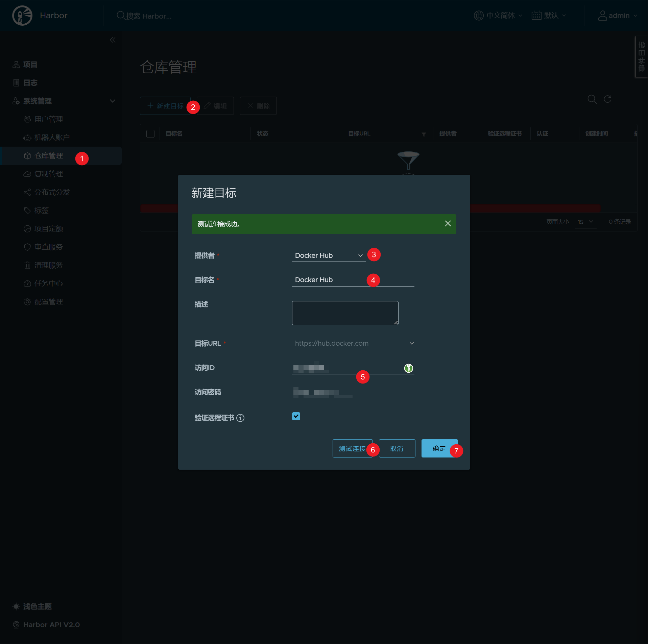Screen dimensions: 648x644
Task: Focus the 访问ID input field
Action: (353, 368)
